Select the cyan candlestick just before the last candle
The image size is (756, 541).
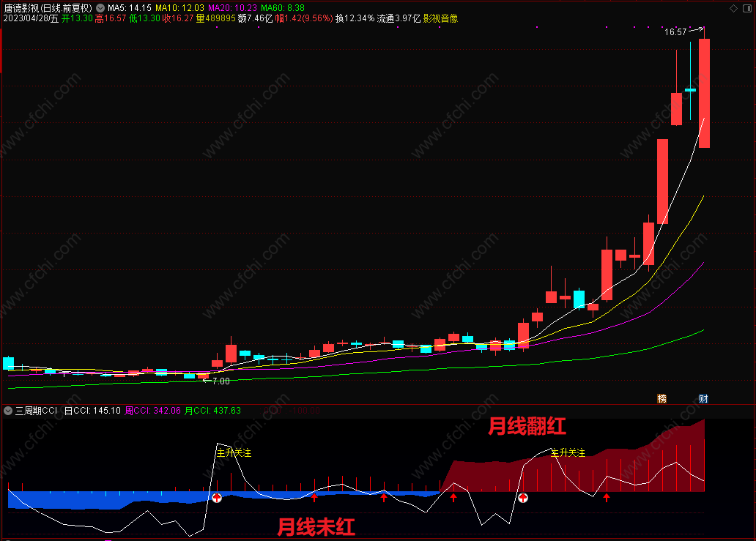point(690,89)
